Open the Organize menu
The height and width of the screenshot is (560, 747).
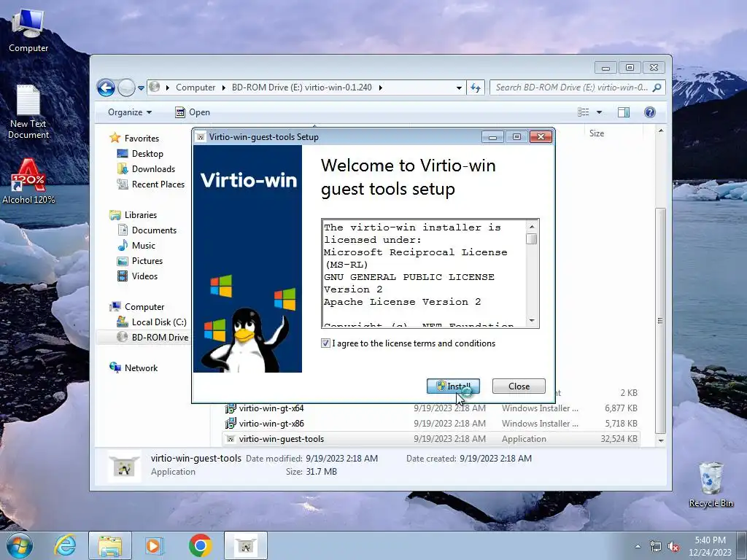point(130,112)
